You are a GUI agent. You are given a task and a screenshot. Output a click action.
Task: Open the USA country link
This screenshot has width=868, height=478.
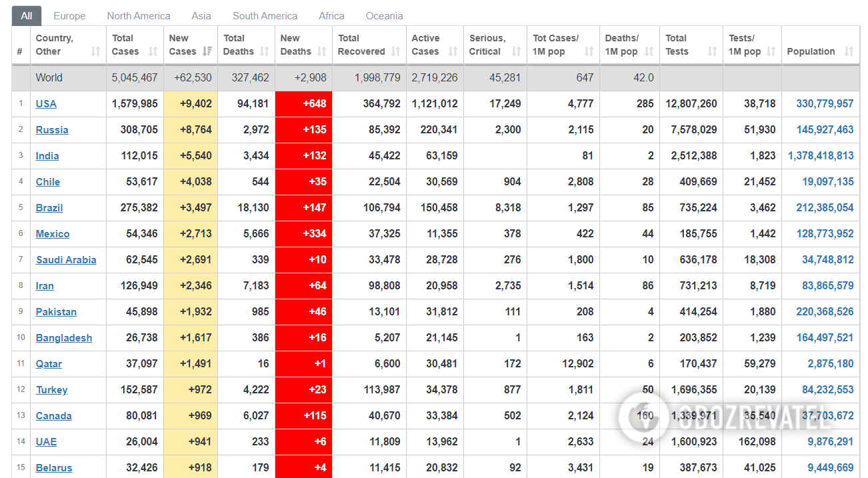(x=46, y=103)
